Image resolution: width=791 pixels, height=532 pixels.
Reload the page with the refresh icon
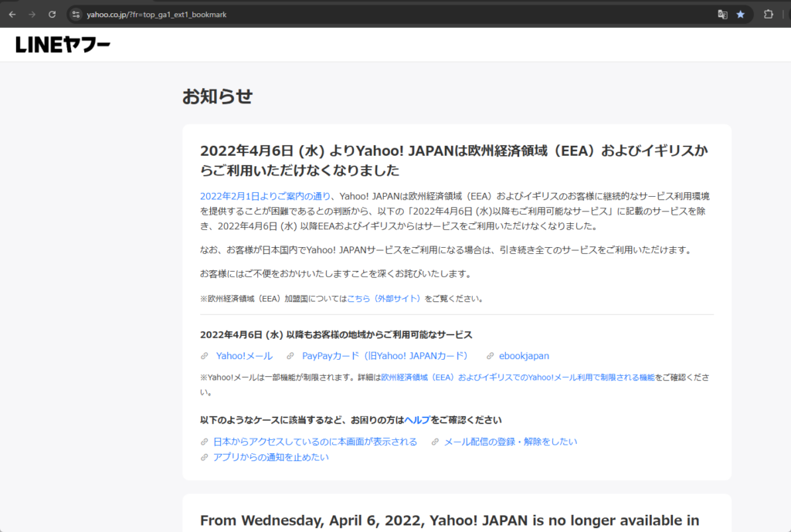52,15
